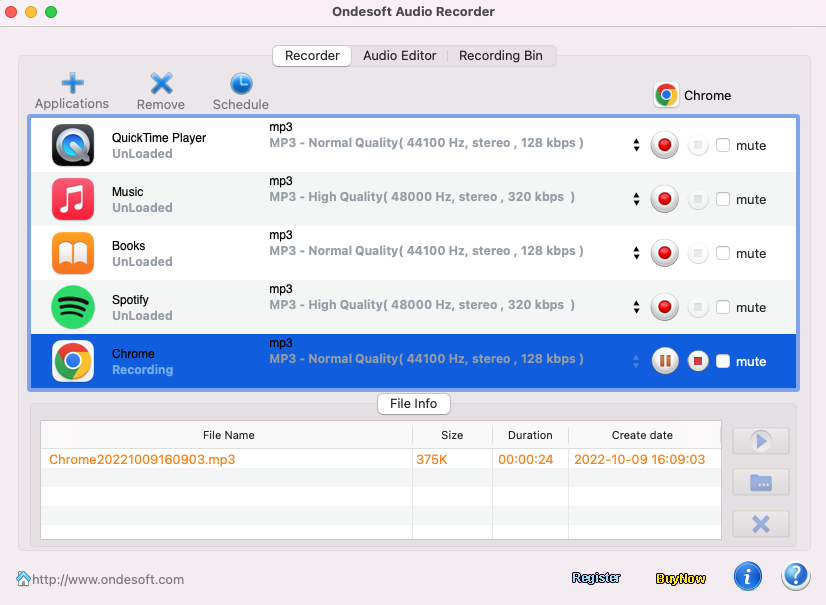Sort by the Duration column header
826x605 pixels.
(530, 435)
